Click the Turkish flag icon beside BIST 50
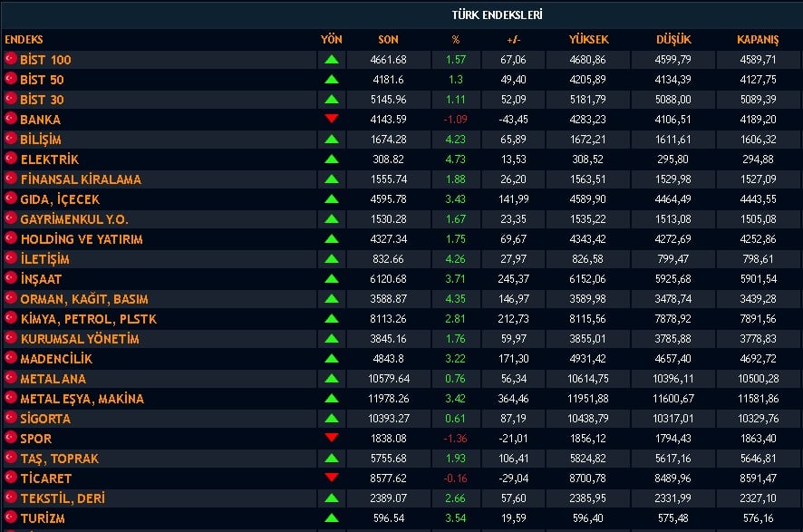The height and width of the screenshot is (532, 803). 11,79
